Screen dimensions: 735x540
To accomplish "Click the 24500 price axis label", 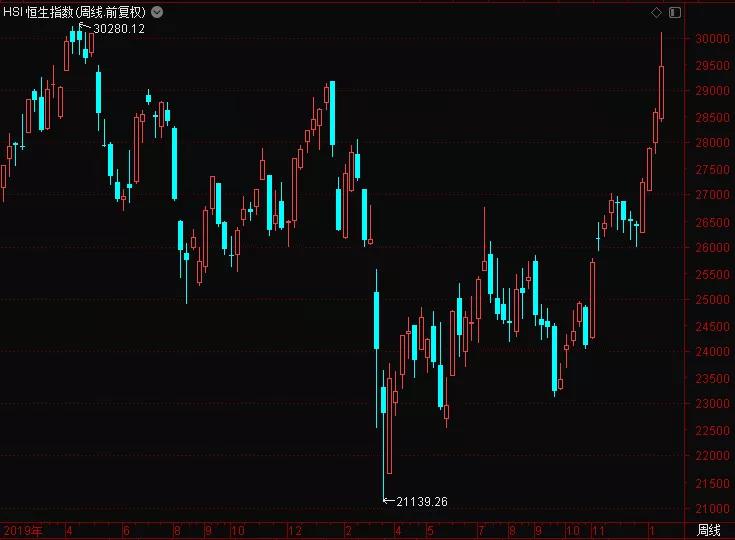I will [x=712, y=326].
